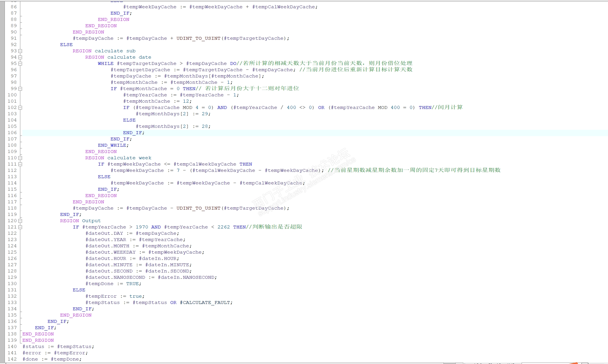This screenshot has height=364, width=608.
Task: Click the '#status := #tempStatus;' line
Action: [58, 347]
